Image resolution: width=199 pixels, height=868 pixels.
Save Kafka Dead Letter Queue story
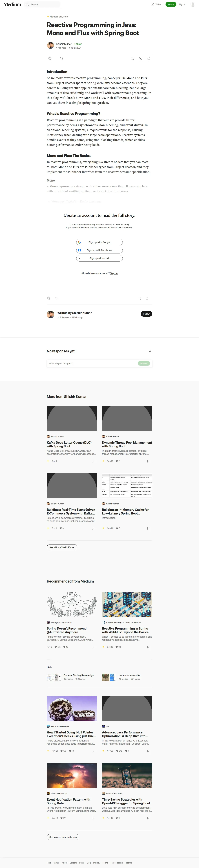(x=93, y=461)
